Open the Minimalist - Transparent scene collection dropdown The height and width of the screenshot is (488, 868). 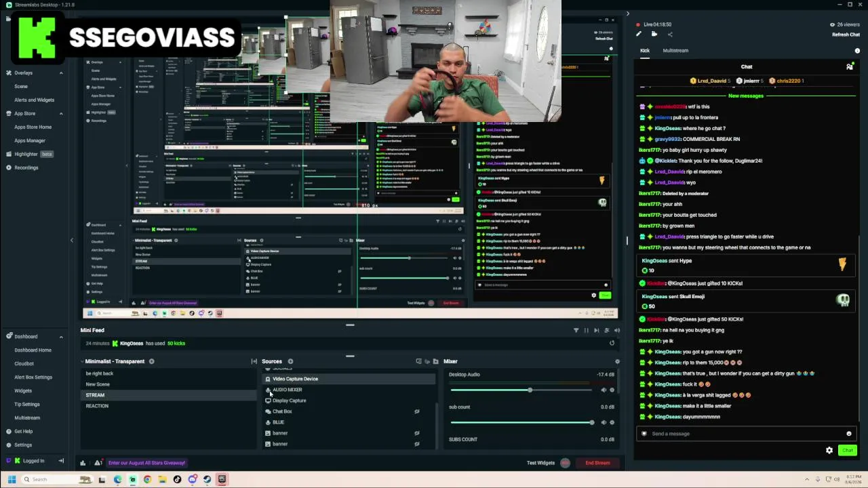(115, 361)
